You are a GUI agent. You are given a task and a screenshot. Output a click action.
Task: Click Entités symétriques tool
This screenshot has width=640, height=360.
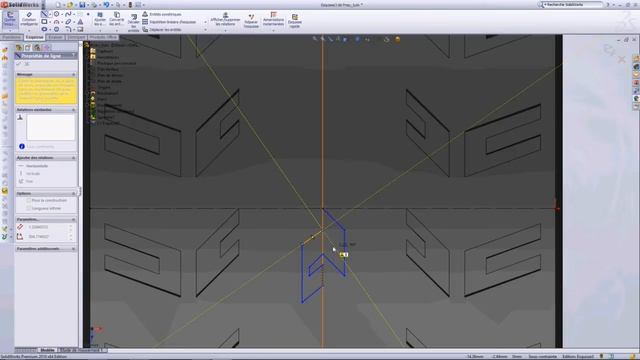tap(162, 14)
